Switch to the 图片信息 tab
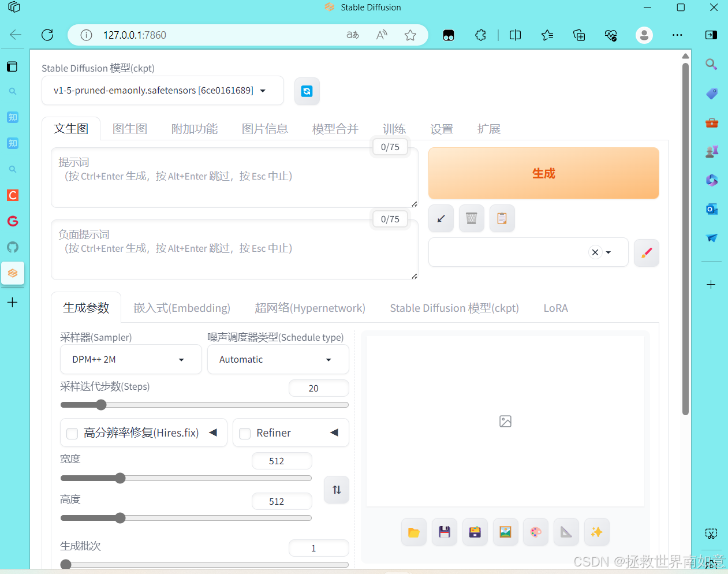The width and height of the screenshot is (728, 574). coord(265,129)
